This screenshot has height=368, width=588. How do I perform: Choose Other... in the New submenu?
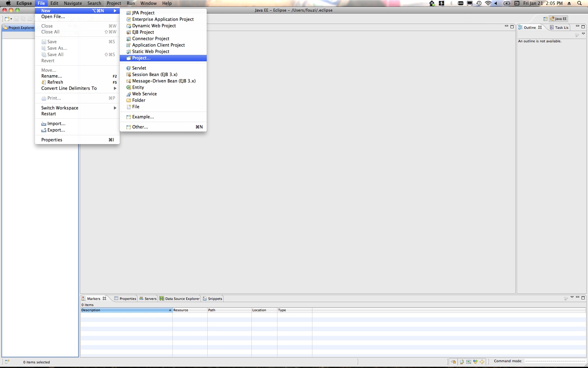point(163,127)
